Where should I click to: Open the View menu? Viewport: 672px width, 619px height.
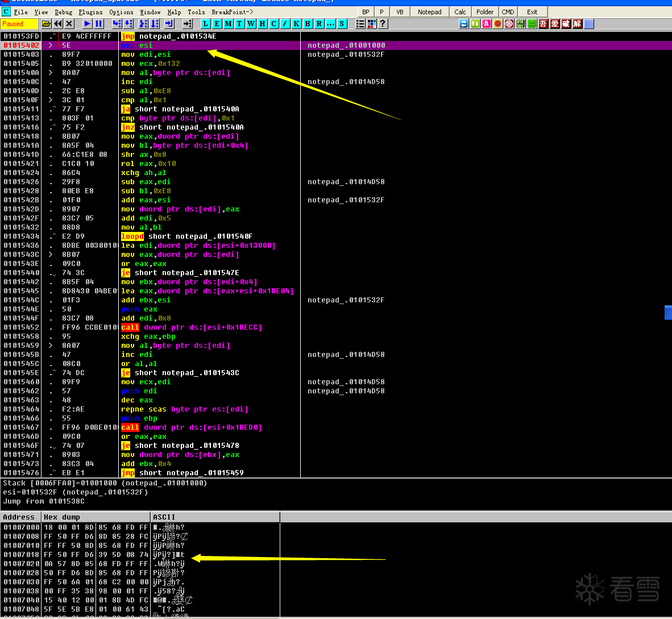pos(41,12)
